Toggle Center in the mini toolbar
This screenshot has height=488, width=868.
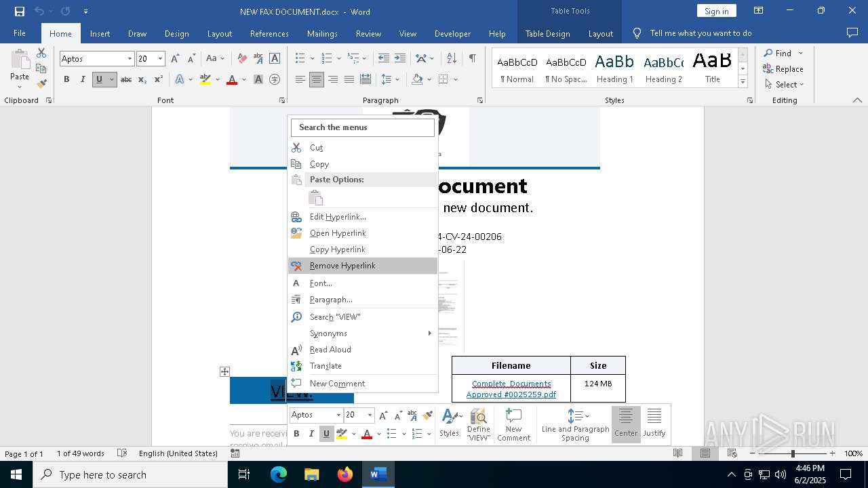coord(626,424)
